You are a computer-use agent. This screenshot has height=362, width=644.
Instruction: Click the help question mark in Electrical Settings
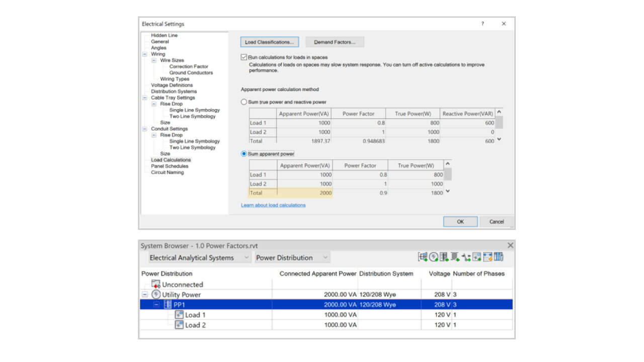click(x=482, y=24)
